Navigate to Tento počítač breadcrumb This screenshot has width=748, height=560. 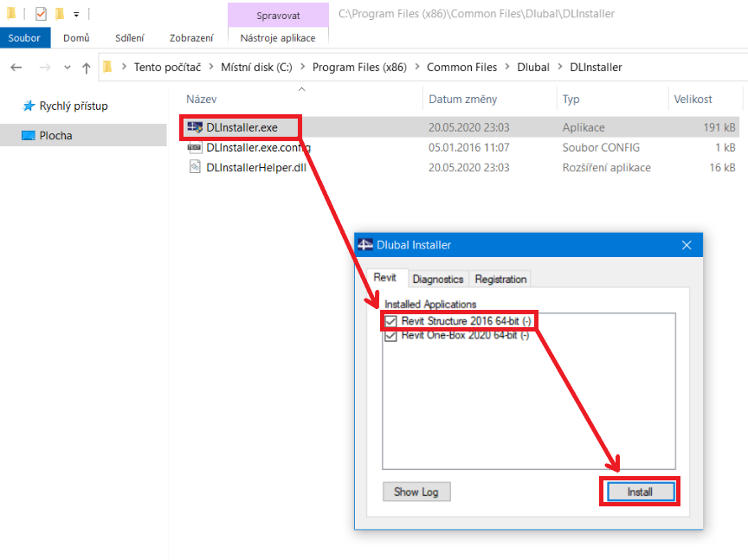[167, 68]
